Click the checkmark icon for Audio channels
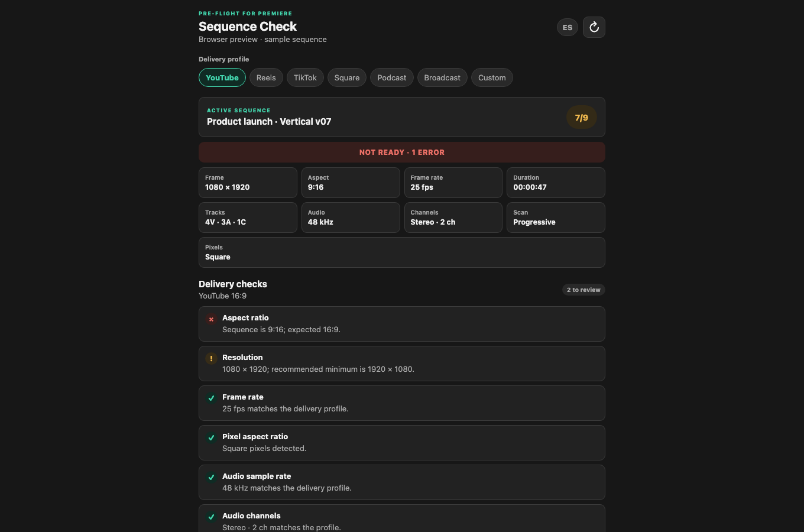The width and height of the screenshot is (804, 532). click(211, 517)
